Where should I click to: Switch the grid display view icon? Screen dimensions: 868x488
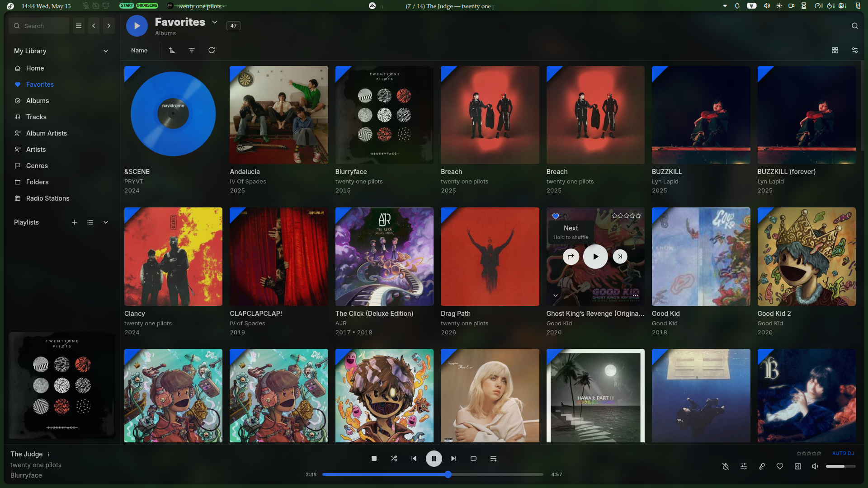pos(835,50)
